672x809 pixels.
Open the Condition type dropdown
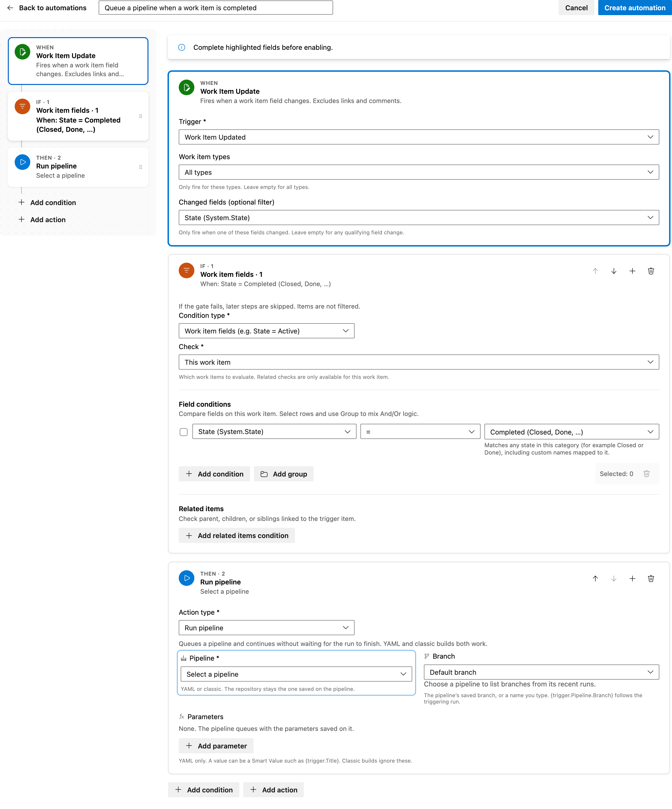[267, 331]
